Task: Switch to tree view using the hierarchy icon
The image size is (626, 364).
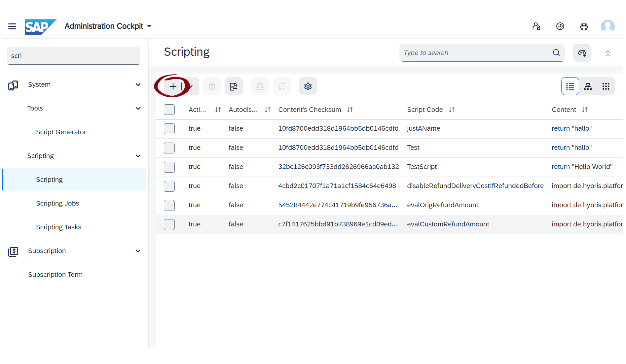Action: [588, 86]
